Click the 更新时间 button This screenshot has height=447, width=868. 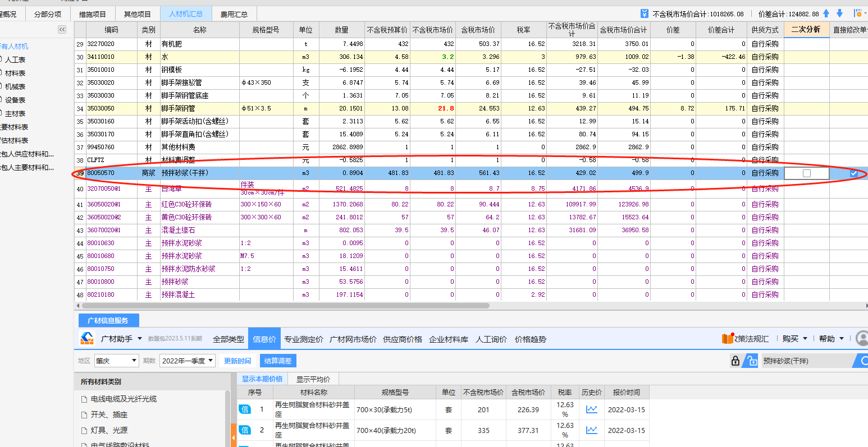point(237,361)
